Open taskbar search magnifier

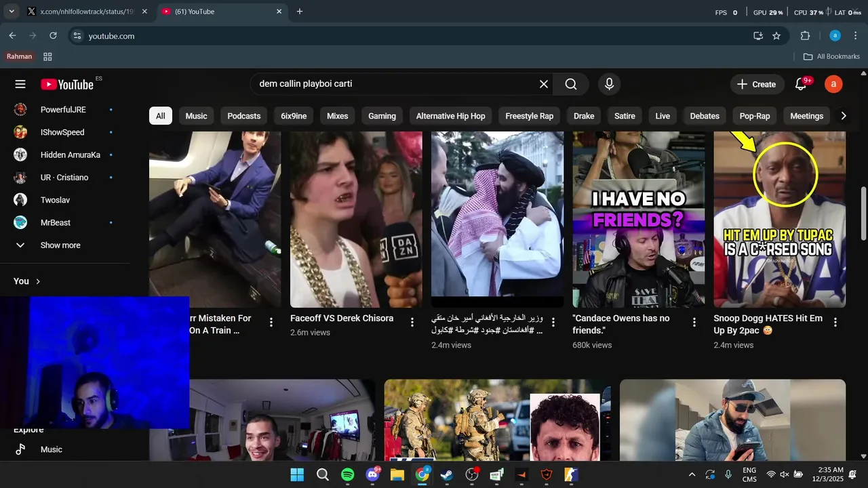pyautogui.click(x=323, y=474)
